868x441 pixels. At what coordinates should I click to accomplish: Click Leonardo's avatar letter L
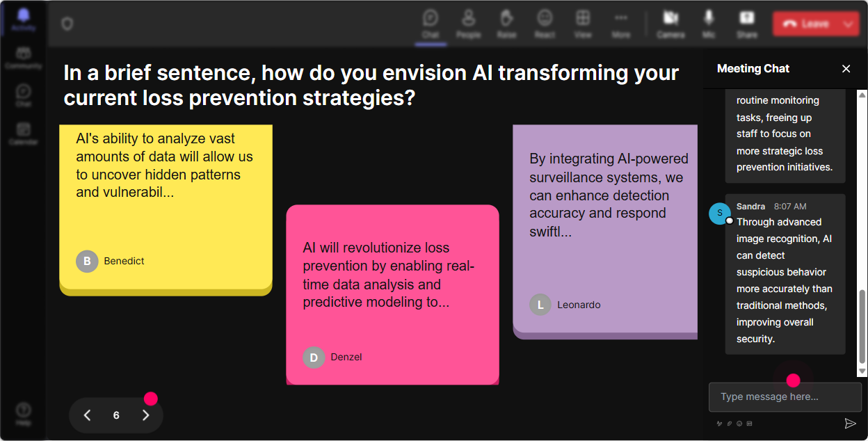(540, 304)
